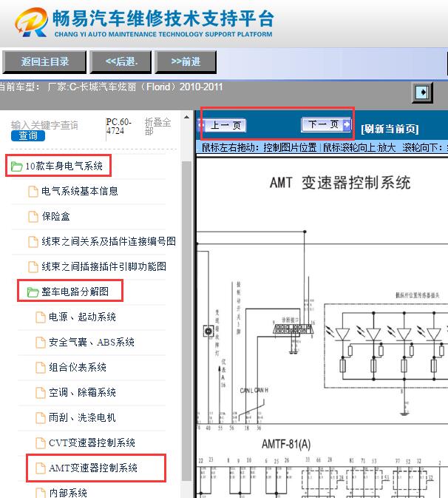Open 电气系统基本信息 document
The image size is (448, 498).
click(80, 191)
